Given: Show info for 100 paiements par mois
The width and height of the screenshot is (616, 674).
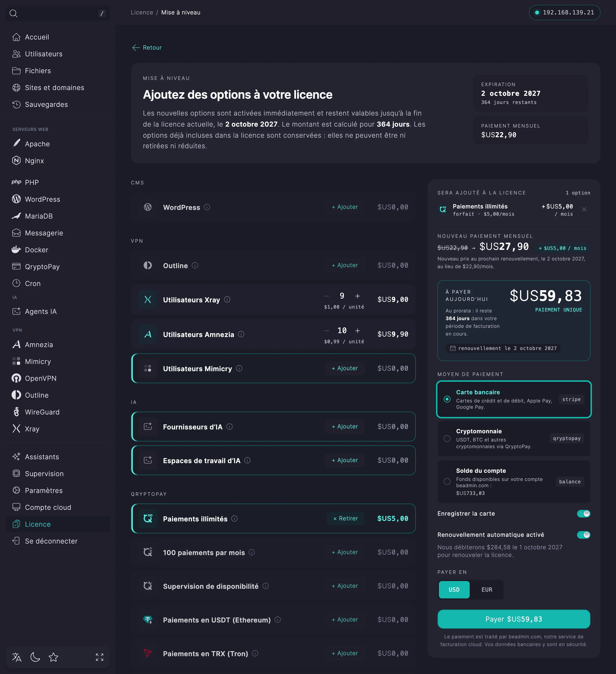Looking at the screenshot, I should (252, 552).
